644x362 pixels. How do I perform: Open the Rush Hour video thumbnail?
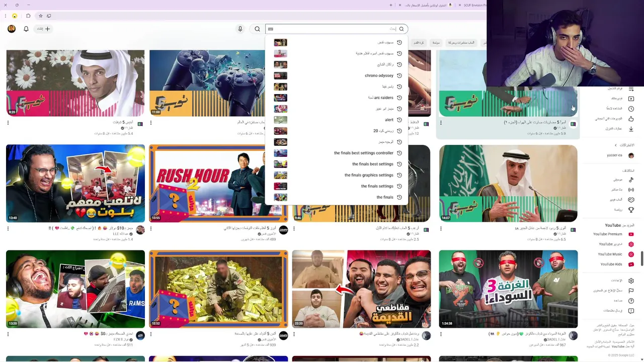point(218,184)
